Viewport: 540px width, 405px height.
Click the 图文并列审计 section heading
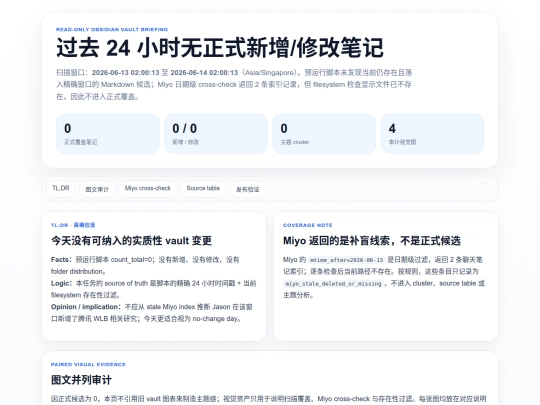81,380
